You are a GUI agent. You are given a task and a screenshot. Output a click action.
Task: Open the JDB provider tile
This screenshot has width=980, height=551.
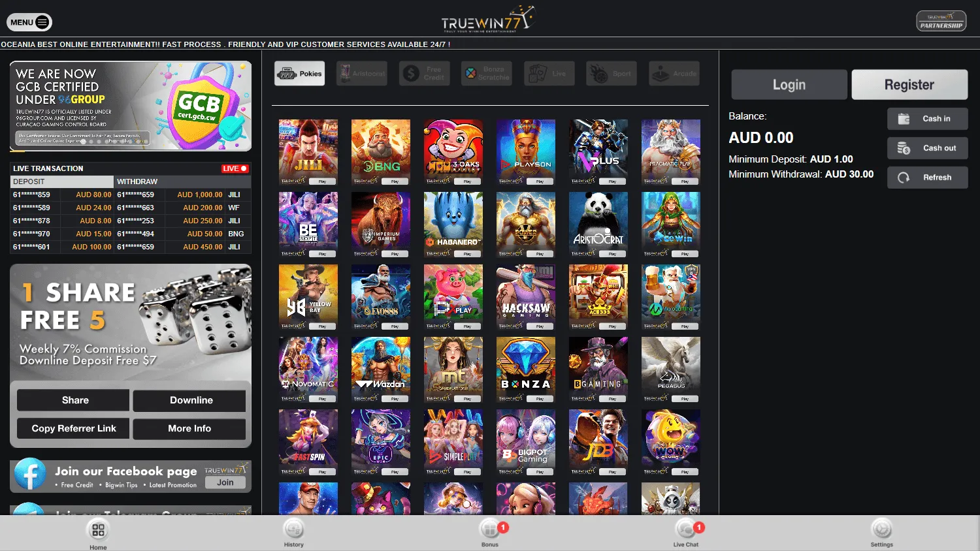pos(598,442)
